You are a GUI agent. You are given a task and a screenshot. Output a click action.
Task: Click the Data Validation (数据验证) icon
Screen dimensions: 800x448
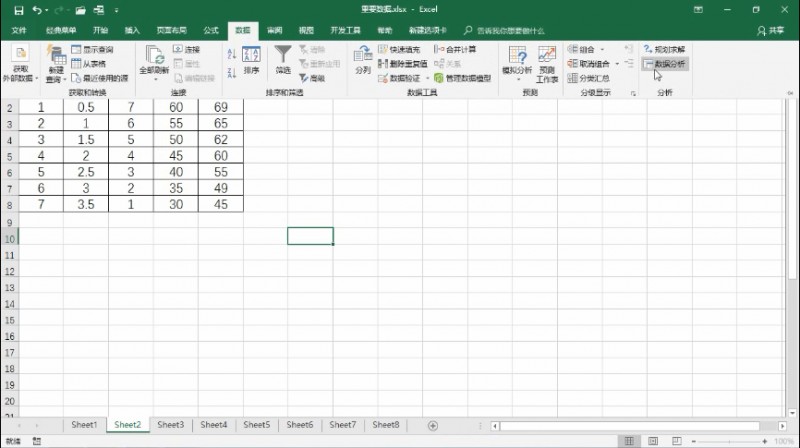384,78
